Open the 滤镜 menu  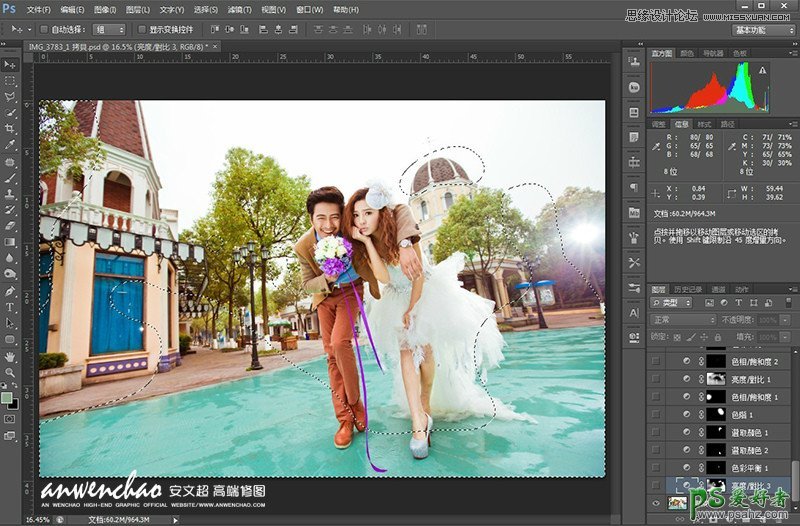click(238, 9)
